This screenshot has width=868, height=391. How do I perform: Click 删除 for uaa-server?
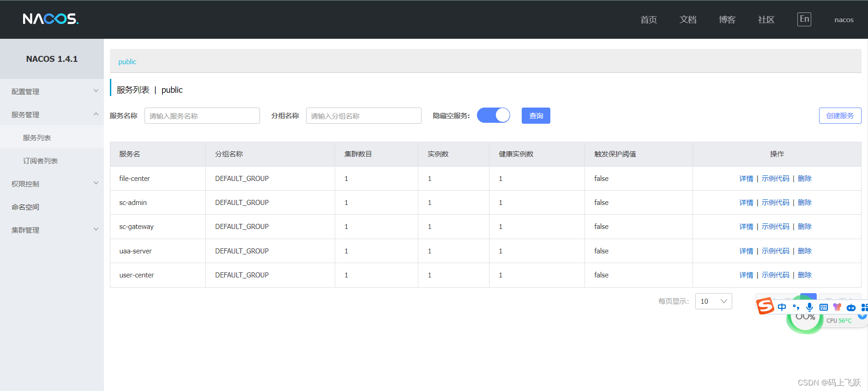tap(805, 251)
